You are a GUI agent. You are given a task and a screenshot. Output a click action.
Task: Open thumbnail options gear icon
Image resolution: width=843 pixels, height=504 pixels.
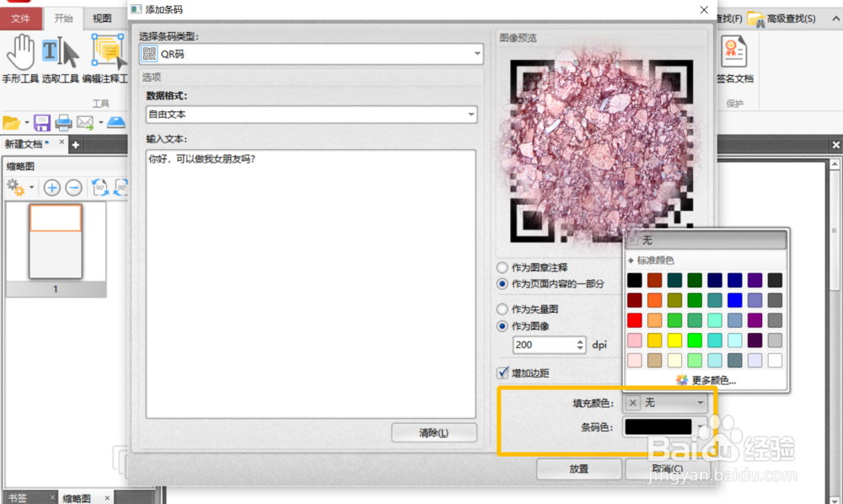[x=15, y=187]
